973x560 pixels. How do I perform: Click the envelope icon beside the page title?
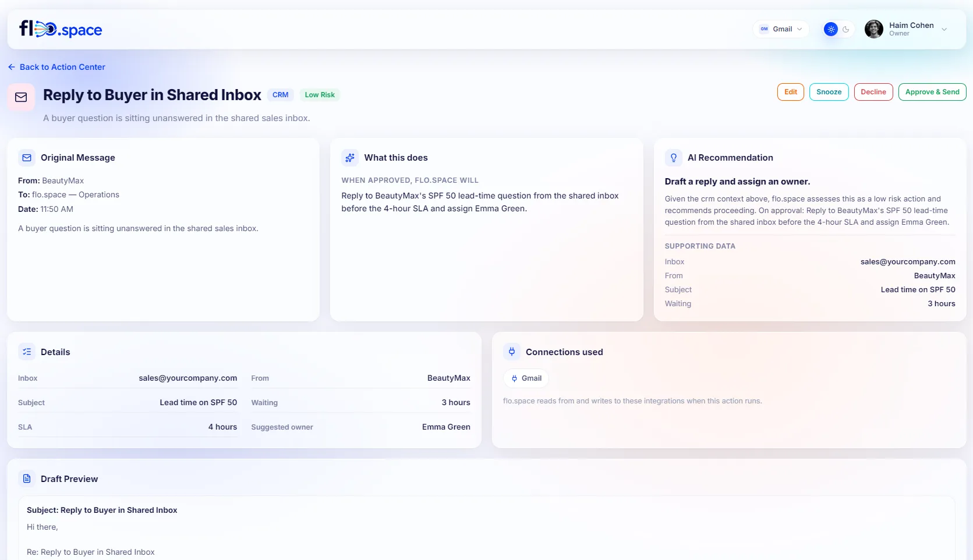(x=21, y=97)
